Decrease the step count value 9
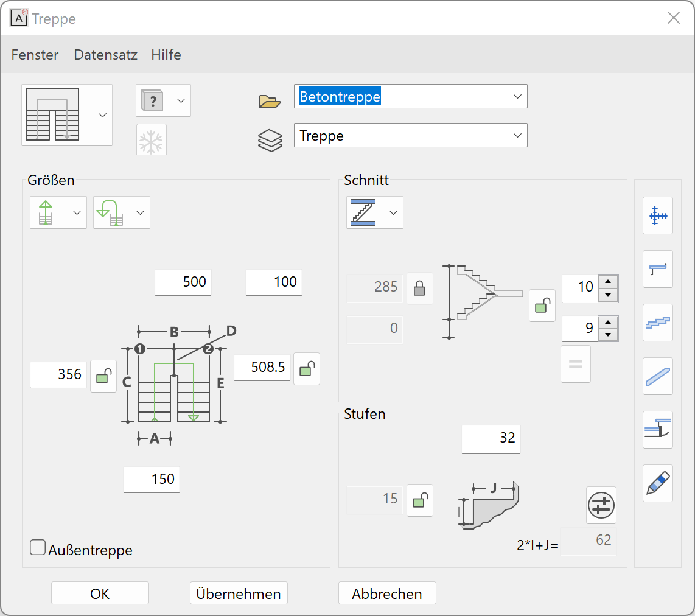The height and width of the screenshot is (616, 695). pos(608,335)
